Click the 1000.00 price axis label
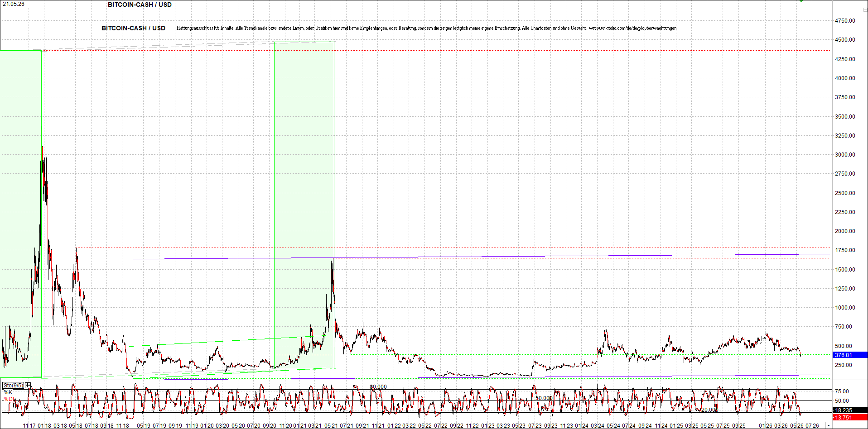The image size is (868, 429). tap(845, 308)
